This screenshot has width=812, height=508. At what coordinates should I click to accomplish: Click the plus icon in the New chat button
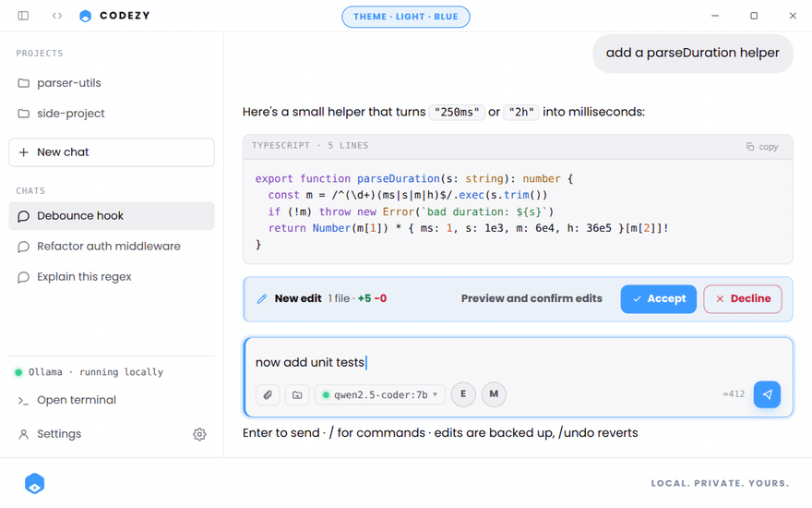pos(23,152)
